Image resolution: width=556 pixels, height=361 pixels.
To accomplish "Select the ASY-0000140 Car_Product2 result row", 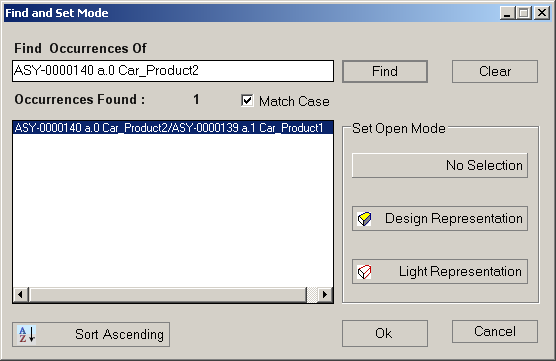I will [x=173, y=128].
